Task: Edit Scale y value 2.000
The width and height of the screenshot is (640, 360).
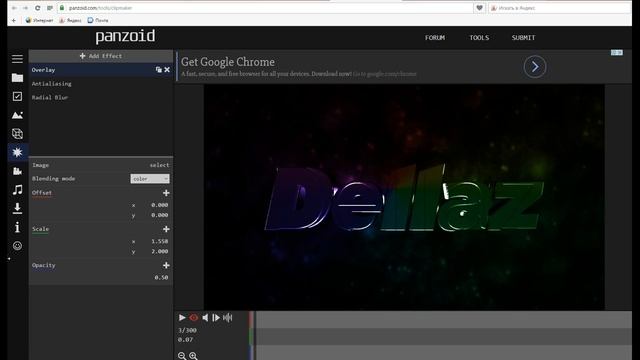Action: pos(159,251)
